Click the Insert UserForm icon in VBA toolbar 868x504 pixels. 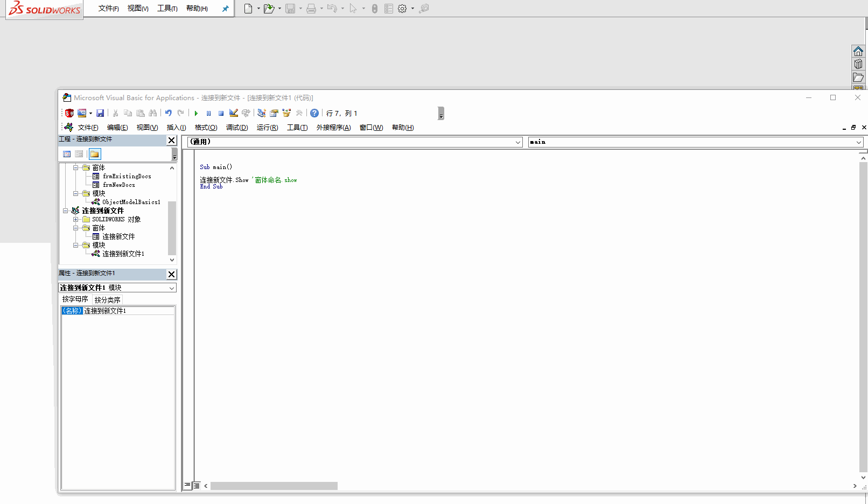click(x=82, y=113)
